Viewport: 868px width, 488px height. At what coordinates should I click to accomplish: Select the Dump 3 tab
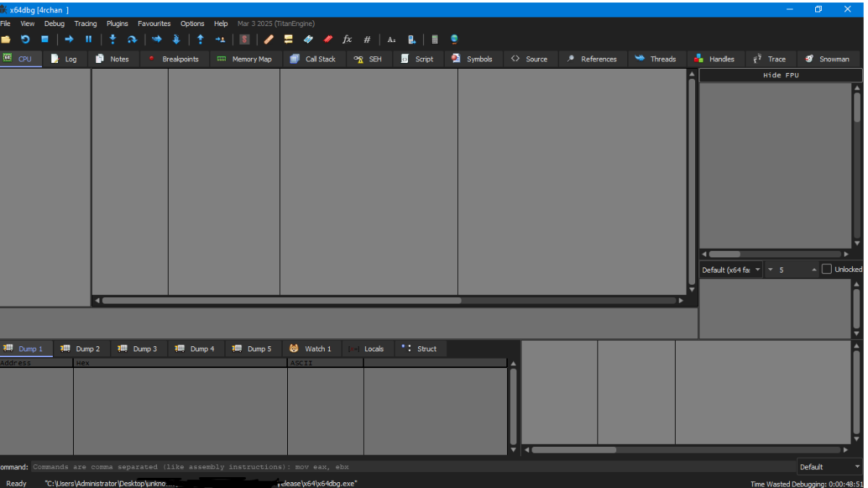pos(137,348)
